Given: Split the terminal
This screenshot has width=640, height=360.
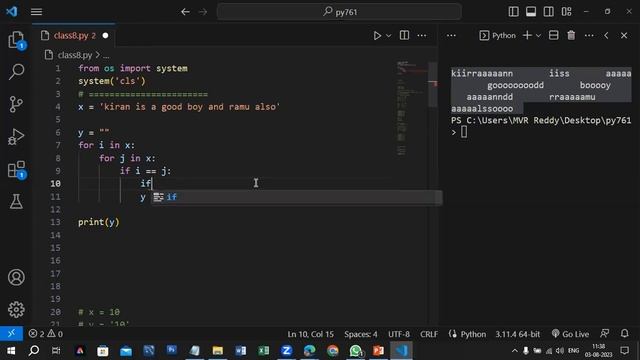Looking at the screenshot, I should (553, 36).
